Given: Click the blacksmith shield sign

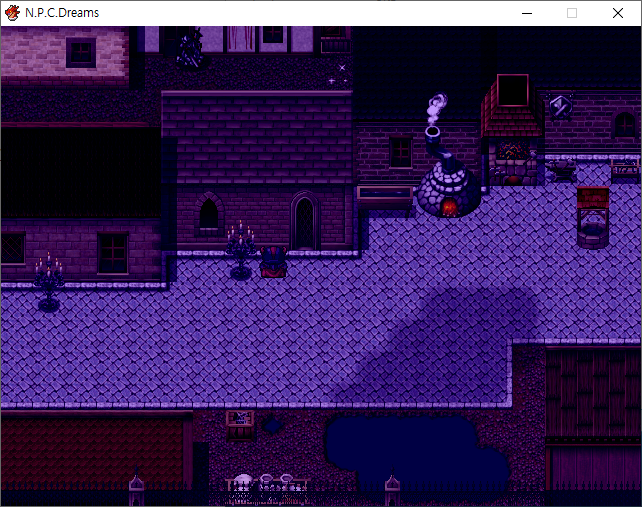Looking at the screenshot, I should click(560, 107).
